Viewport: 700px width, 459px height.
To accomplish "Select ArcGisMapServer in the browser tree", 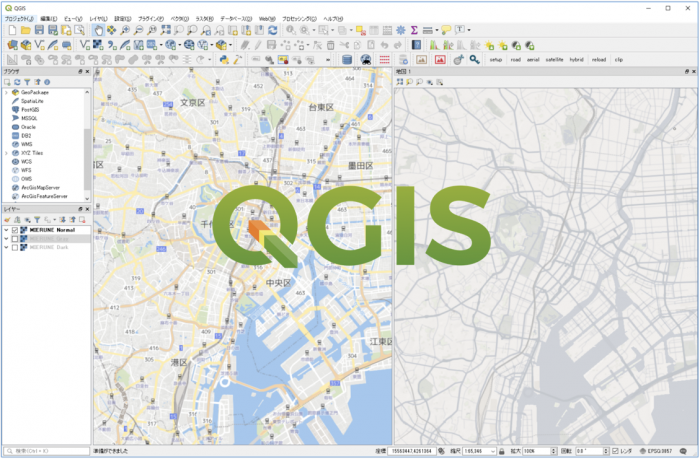I will click(40, 188).
